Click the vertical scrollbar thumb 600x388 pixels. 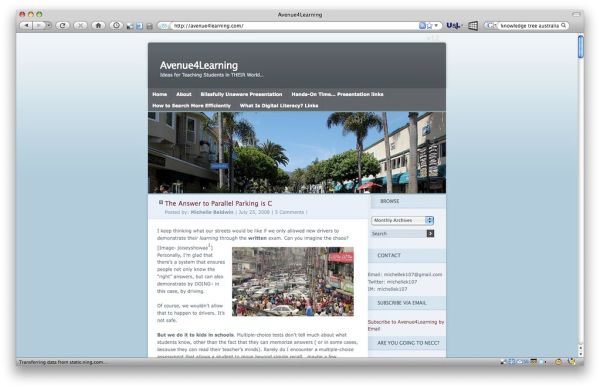coord(580,46)
